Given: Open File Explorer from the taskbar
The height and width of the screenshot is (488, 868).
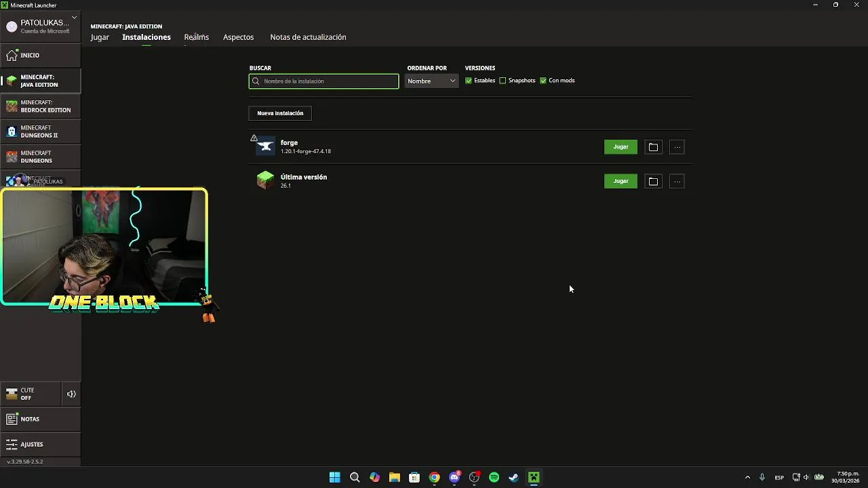Looking at the screenshot, I should coord(394,477).
